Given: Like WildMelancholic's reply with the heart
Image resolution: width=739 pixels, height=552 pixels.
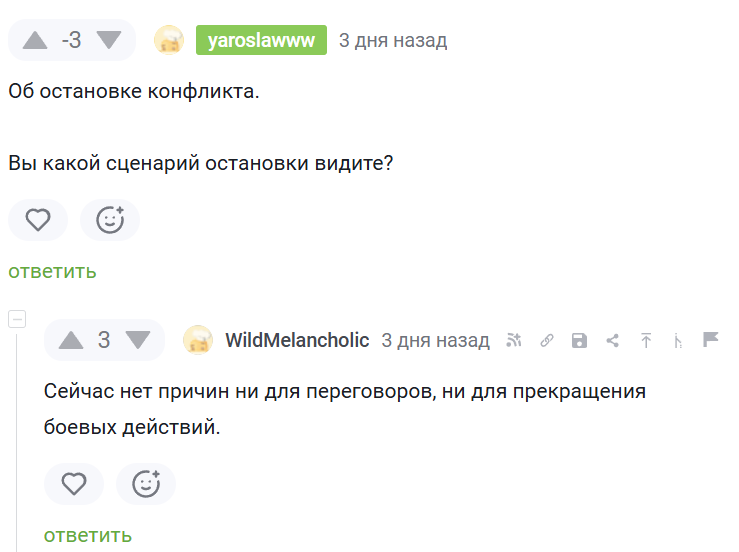Looking at the screenshot, I should [74, 484].
